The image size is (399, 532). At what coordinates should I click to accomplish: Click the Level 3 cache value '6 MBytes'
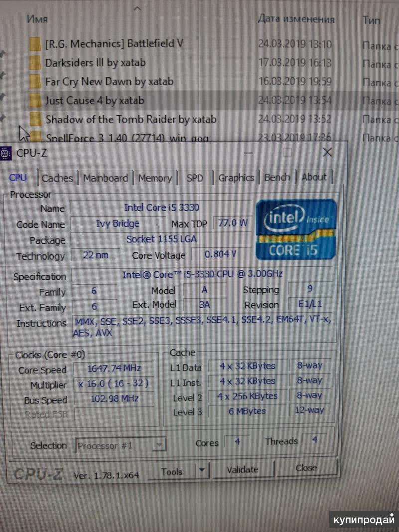247,411
